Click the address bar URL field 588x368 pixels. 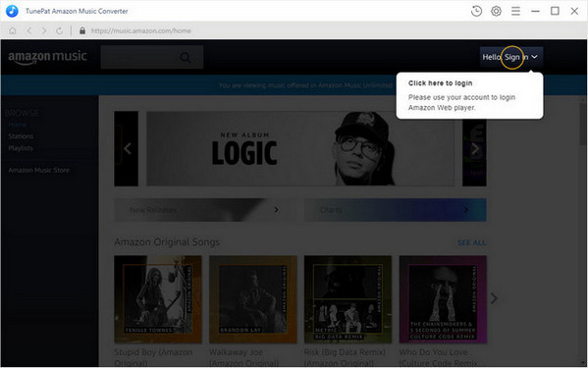[141, 30]
